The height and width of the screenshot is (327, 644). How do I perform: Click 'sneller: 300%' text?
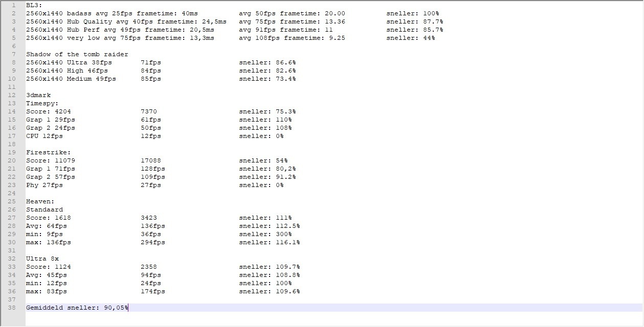click(x=265, y=234)
